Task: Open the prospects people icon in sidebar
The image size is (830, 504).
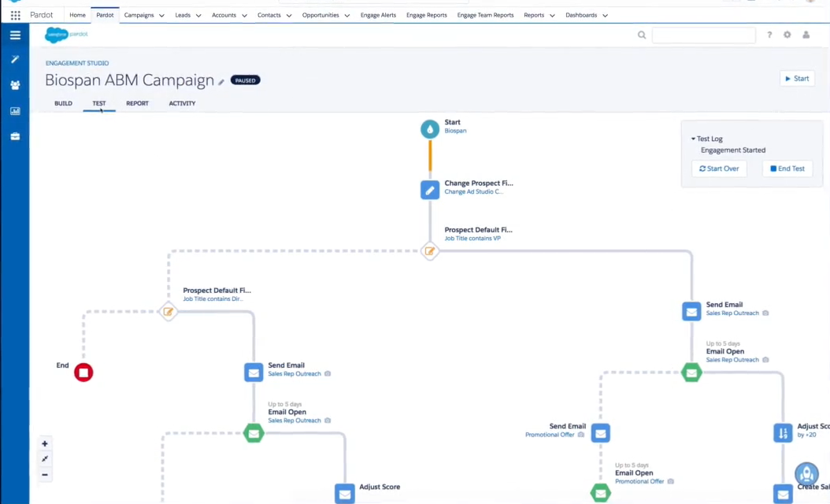Action: point(15,85)
